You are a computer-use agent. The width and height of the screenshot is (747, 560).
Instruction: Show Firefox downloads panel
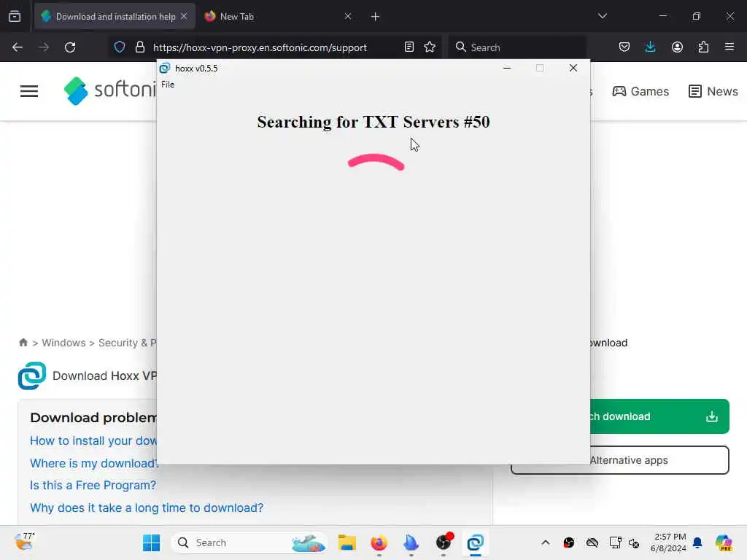coord(650,47)
